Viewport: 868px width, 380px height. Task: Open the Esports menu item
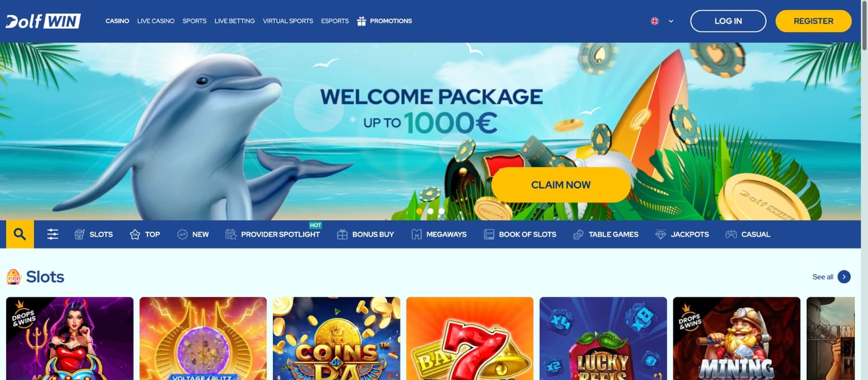pyautogui.click(x=335, y=21)
